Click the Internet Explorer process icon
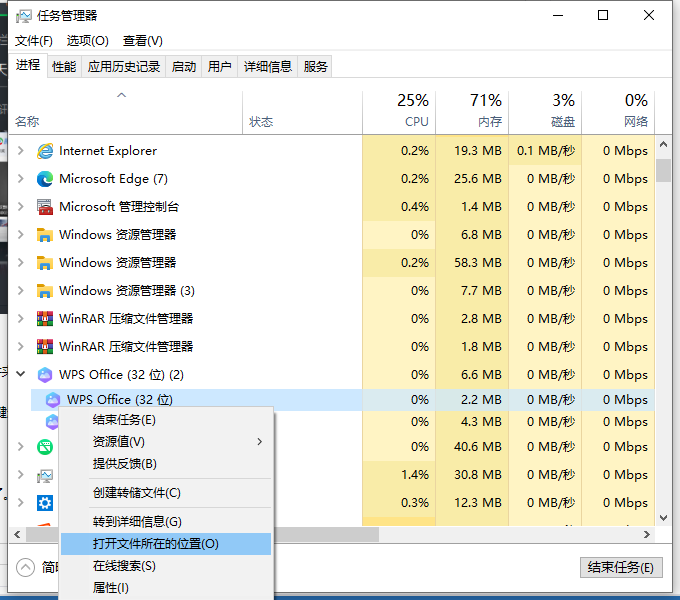This screenshot has width=680, height=600. tap(45, 151)
